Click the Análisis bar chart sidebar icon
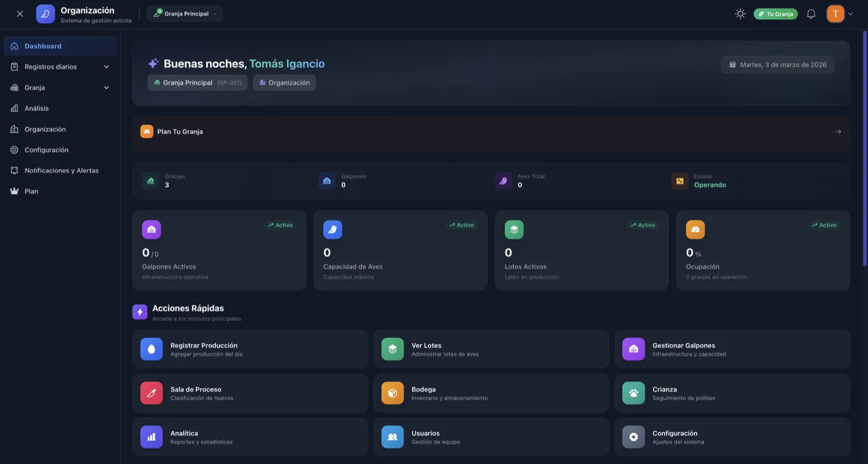 (14, 108)
